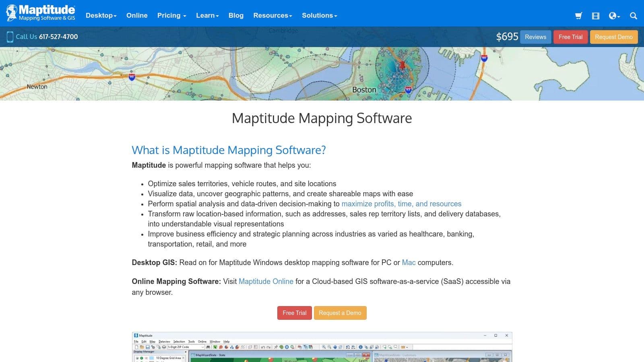Click the blue color swatch beside 10 Degree Grid Area
The height and width of the screenshot is (362, 644).
click(151, 358)
